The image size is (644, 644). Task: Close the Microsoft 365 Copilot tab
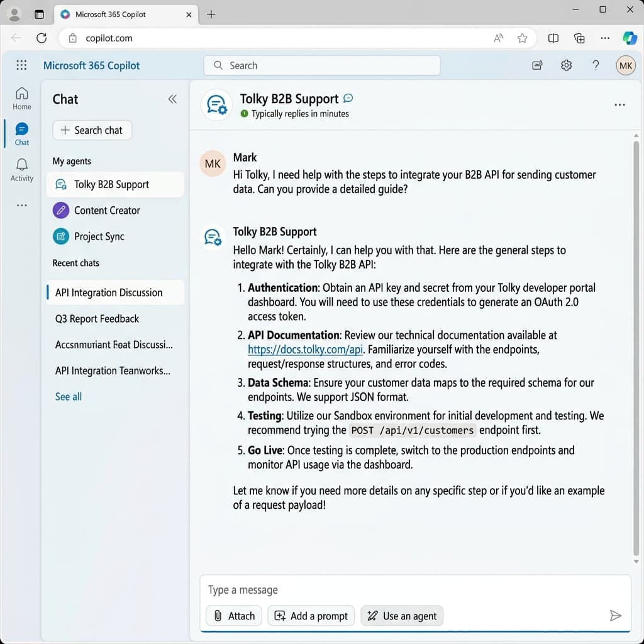[189, 14]
